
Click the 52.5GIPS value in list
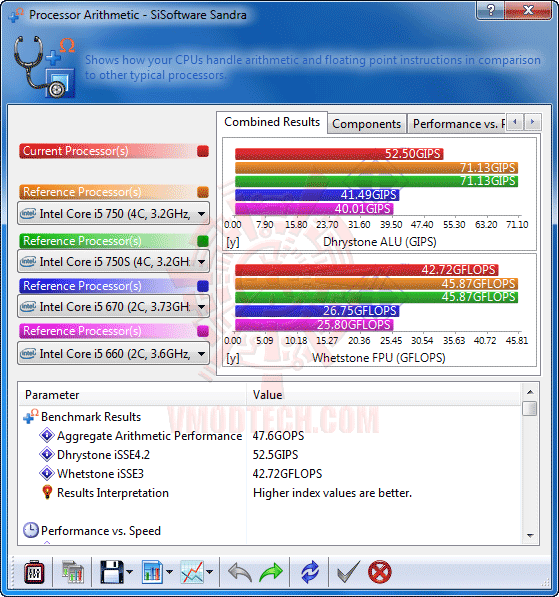275,455
